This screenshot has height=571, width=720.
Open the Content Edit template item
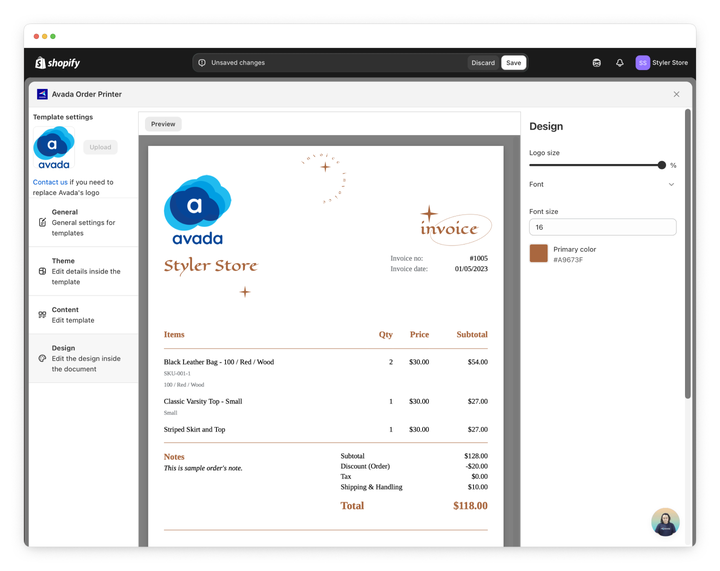84,315
